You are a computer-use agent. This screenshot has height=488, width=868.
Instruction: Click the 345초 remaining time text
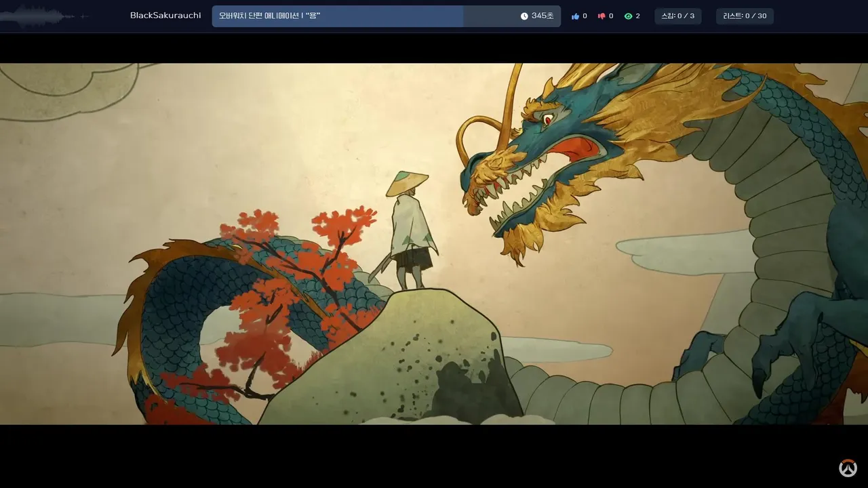point(542,16)
